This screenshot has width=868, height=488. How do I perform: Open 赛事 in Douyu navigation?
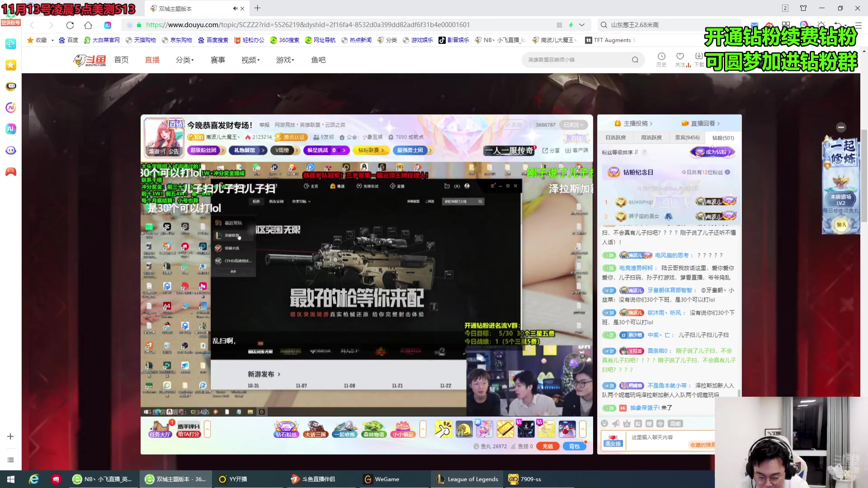click(x=218, y=60)
